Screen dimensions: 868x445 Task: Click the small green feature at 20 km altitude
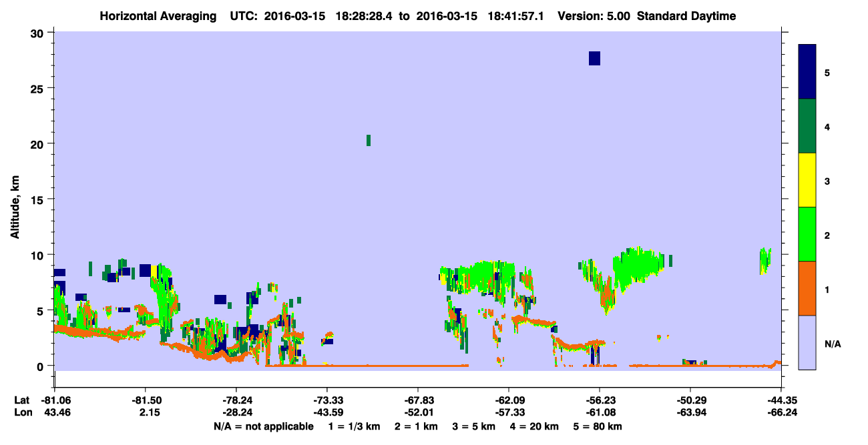[369, 140]
